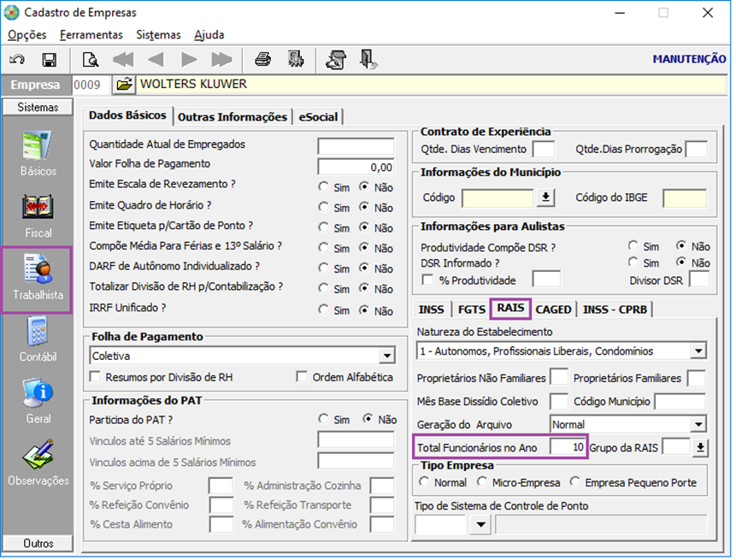Image resolution: width=736 pixels, height=560 pixels.
Task: Click the Empresa code field 0009
Action: (91, 85)
